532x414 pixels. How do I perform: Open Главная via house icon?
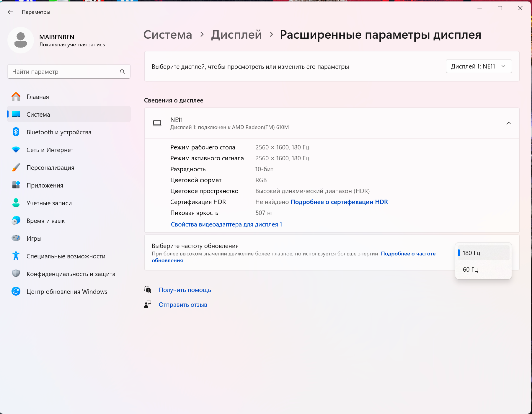point(16,97)
